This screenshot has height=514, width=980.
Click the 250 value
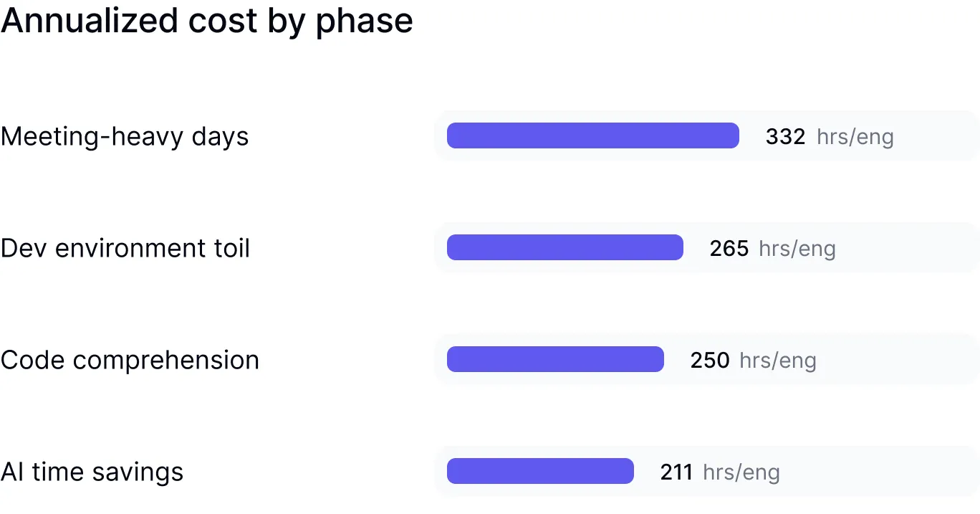pos(710,360)
